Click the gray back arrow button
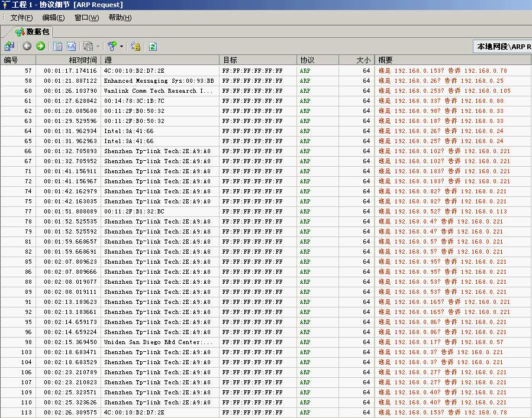 [x=27, y=46]
